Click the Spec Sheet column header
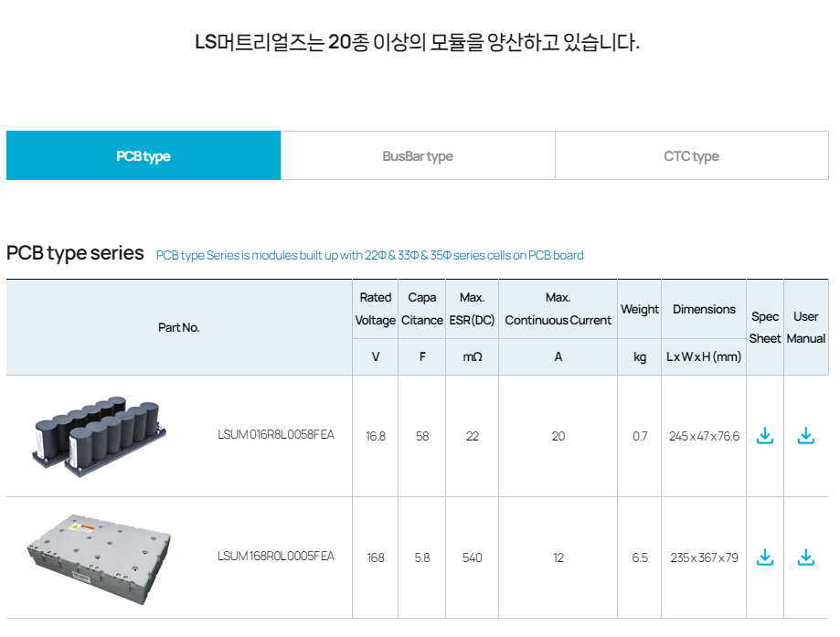Screen dimensions: 840x637 click(765, 327)
